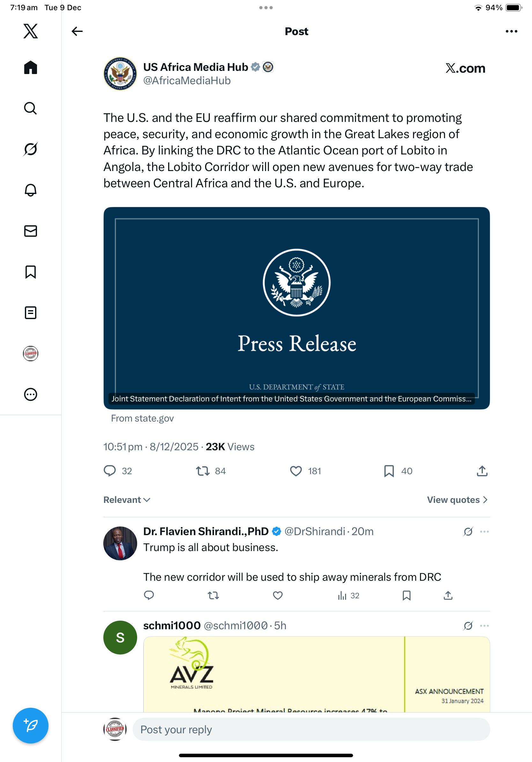The height and width of the screenshot is (762, 532).
Task: Open Direct Messages envelope icon
Action: pos(31,231)
